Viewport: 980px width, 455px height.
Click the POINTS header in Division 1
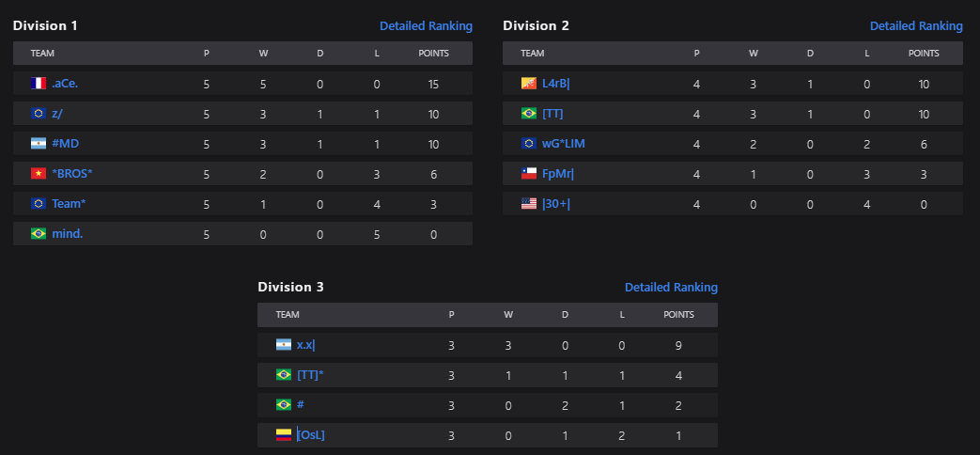(433, 54)
